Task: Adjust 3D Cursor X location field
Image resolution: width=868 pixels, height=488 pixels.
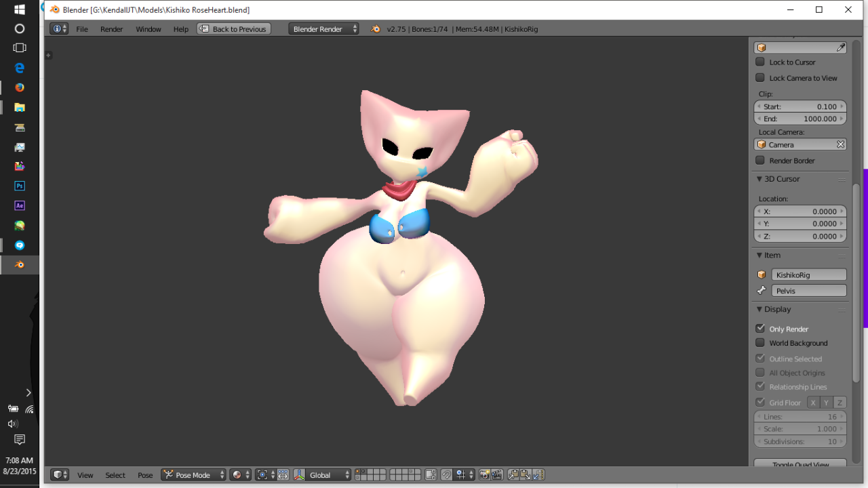Action: (x=800, y=211)
